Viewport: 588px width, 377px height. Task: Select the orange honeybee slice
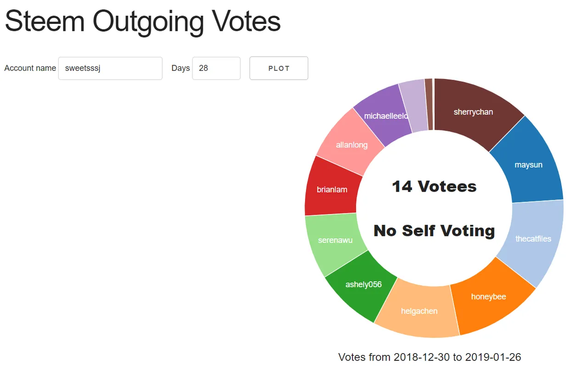tap(489, 297)
